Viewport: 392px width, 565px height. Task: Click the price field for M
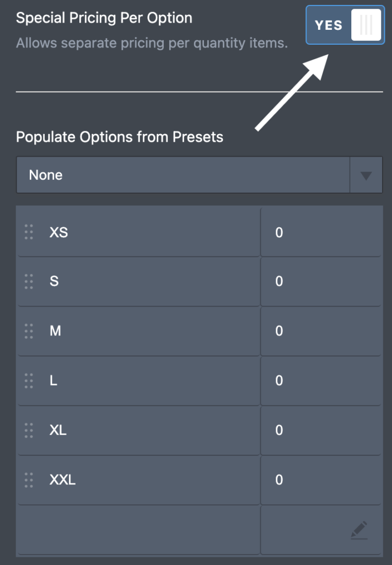point(321,331)
